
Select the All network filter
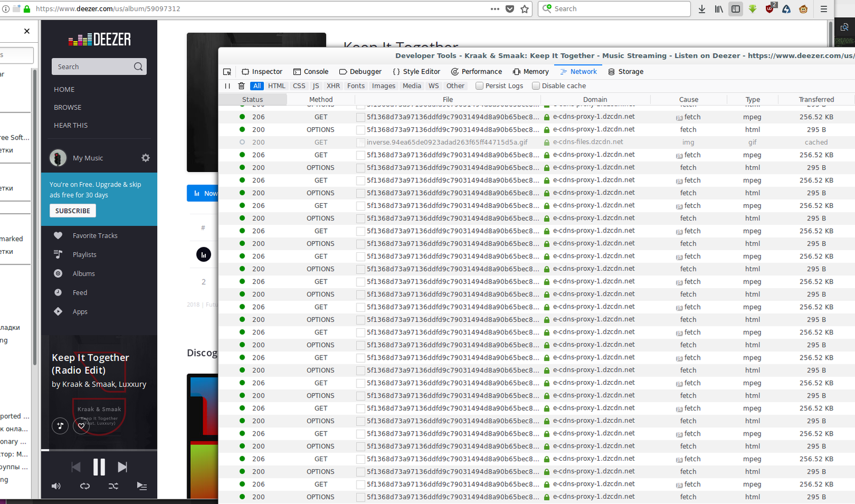257,86
